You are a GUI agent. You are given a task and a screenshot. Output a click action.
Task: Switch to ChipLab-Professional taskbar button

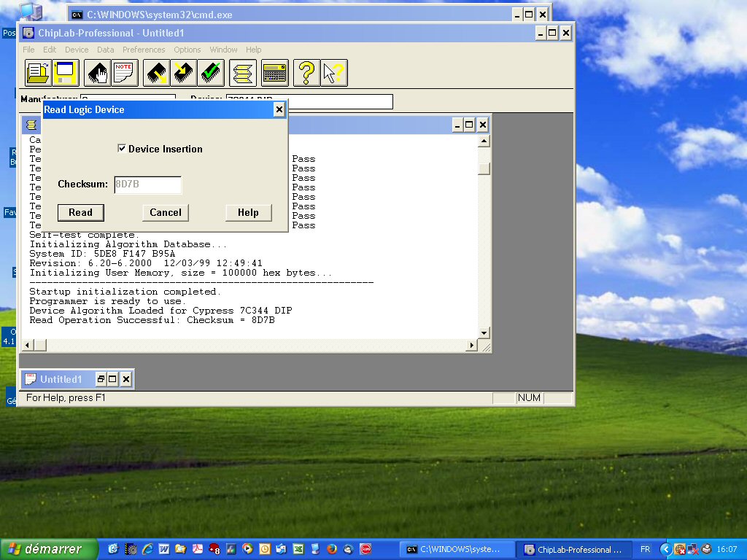click(x=573, y=550)
